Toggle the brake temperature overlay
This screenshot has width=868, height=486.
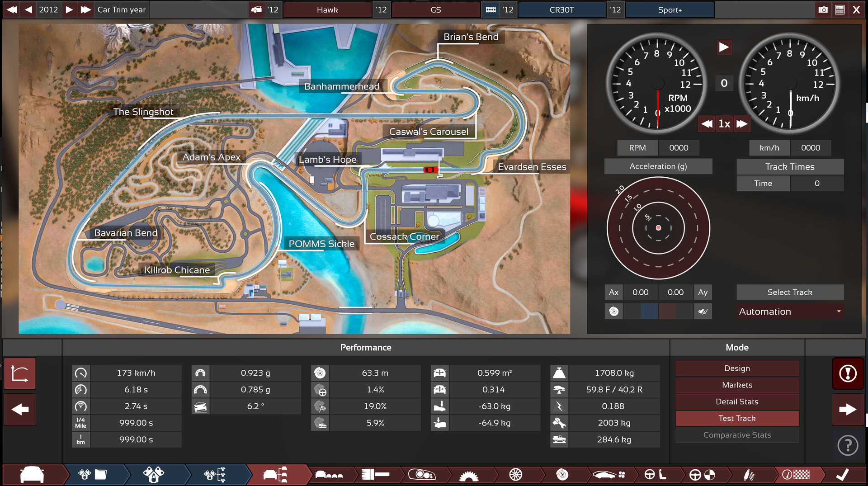click(x=613, y=311)
